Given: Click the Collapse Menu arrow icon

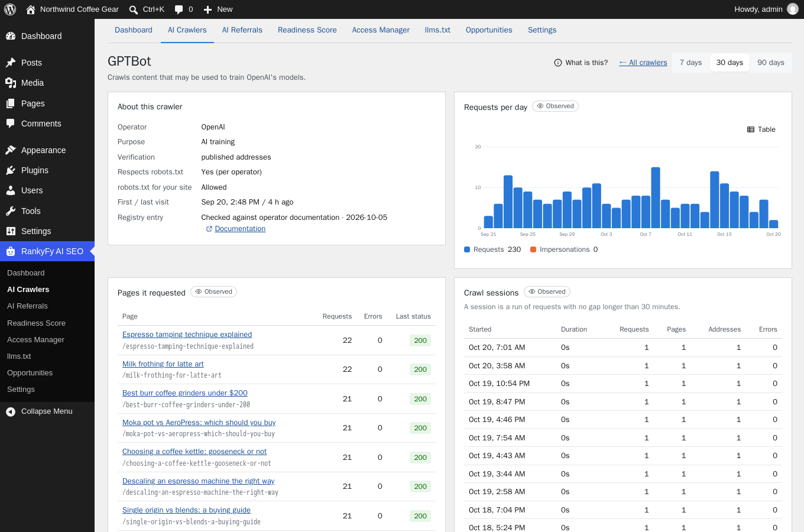Looking at the screenshot, I should (11, 411).
